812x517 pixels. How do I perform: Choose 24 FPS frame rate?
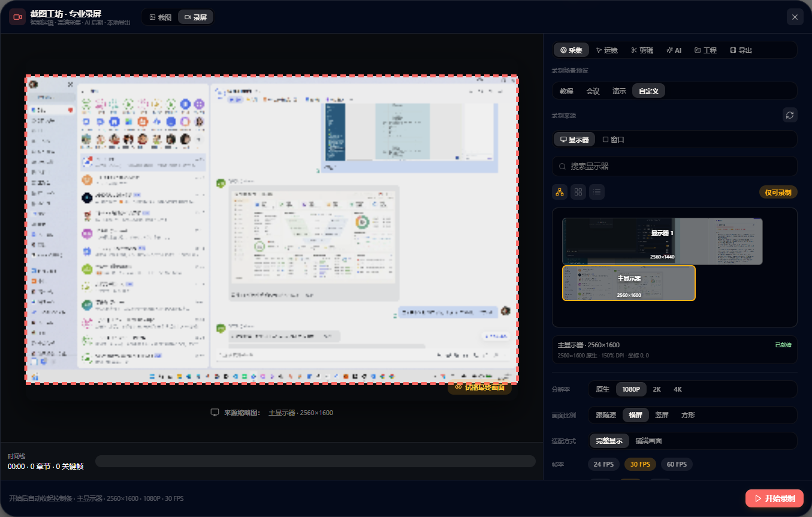pyautogui.click(x=603, y=464)
